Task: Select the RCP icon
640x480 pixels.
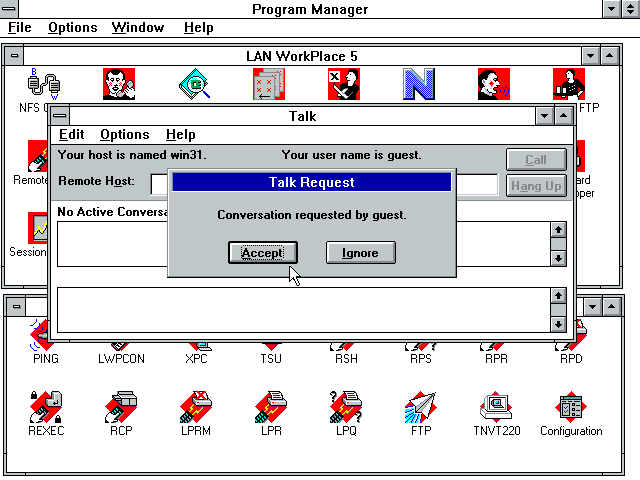Action: coord(121,407)
